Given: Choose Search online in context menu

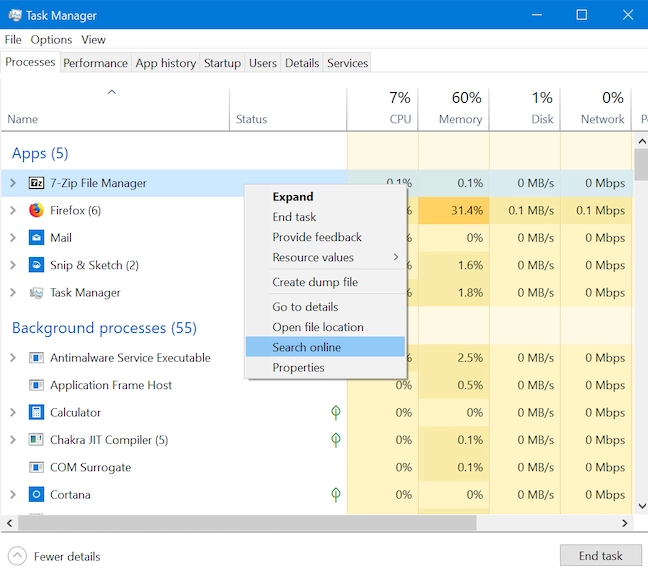Looking at the screenshot, I should pyautogui.click(x=325, y=347).
